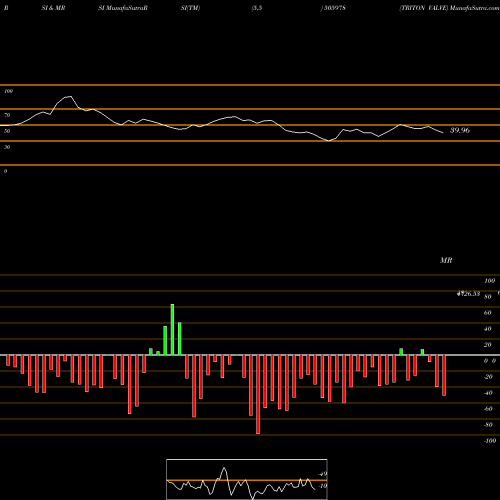Click the 60 label on the MR axis

click(487, 313)
